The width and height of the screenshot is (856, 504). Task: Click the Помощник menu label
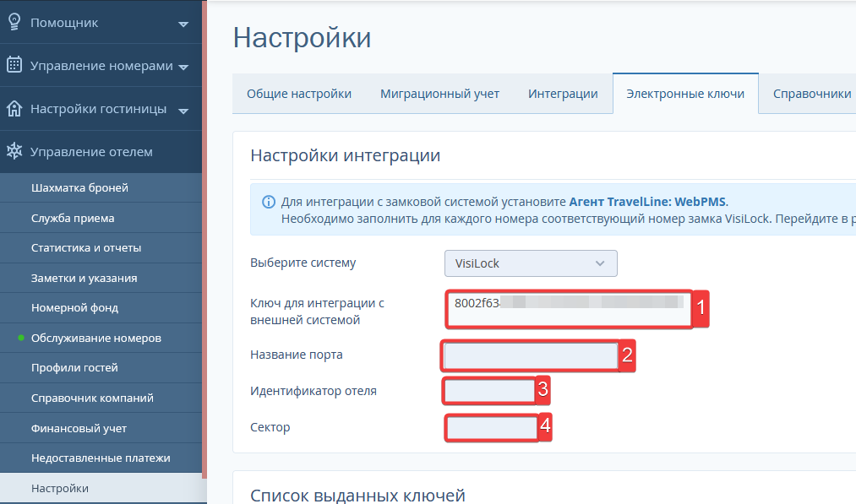pos(64,23)
